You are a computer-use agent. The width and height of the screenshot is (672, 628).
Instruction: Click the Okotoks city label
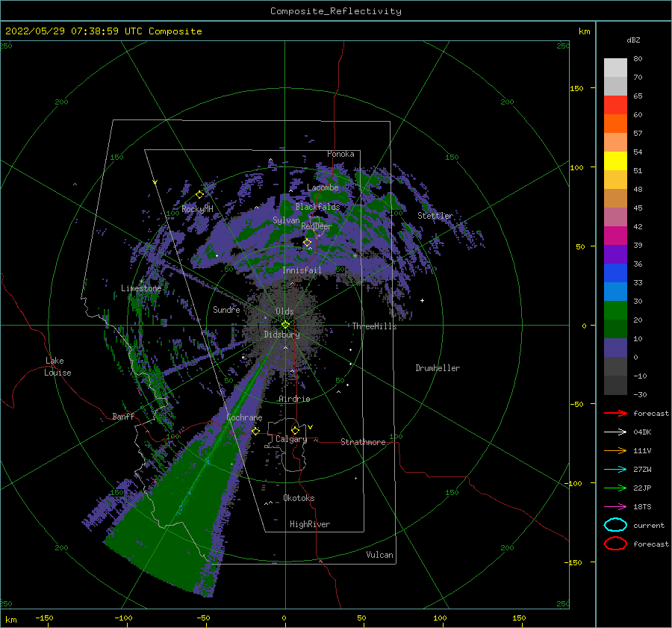coord(299,498)
